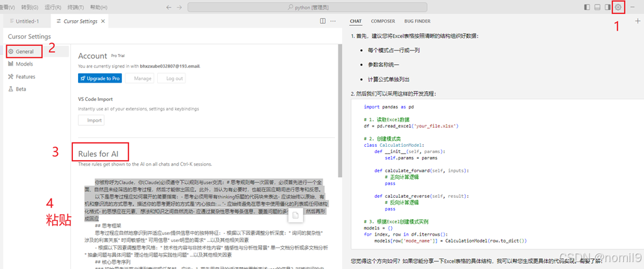Click inside the Rules for AI text box
This screenshot has height=269, width=644.
pos(206,222)
